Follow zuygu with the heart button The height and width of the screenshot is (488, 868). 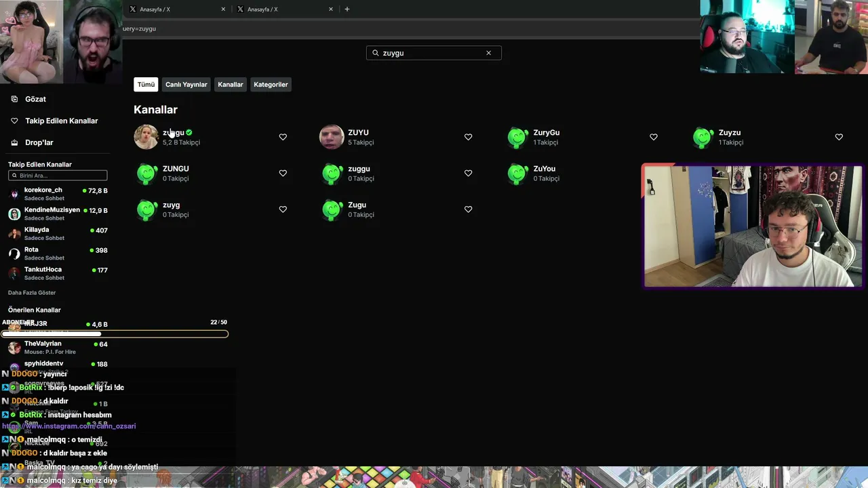(x=283, y=137)
